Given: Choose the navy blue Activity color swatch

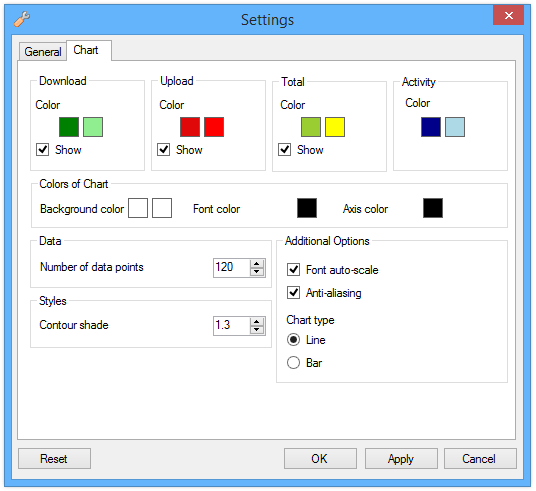Looking at the screenshot, I should [431, 127].
